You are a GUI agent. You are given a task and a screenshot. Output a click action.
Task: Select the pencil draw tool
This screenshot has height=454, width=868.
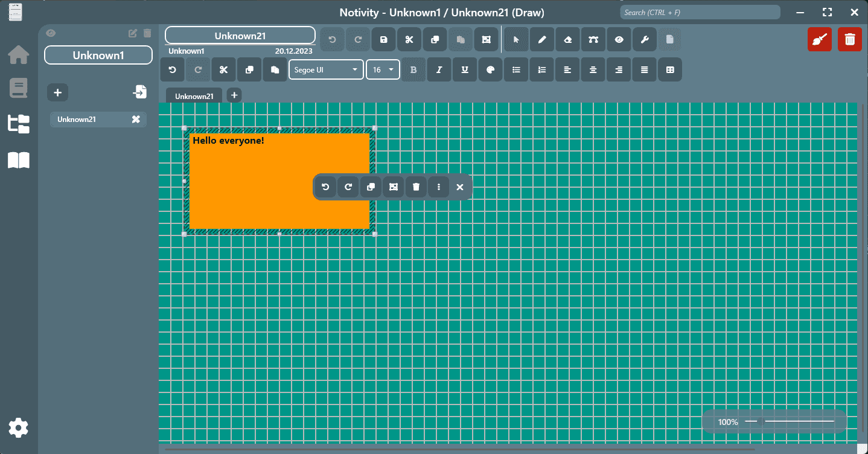point(542,40)
